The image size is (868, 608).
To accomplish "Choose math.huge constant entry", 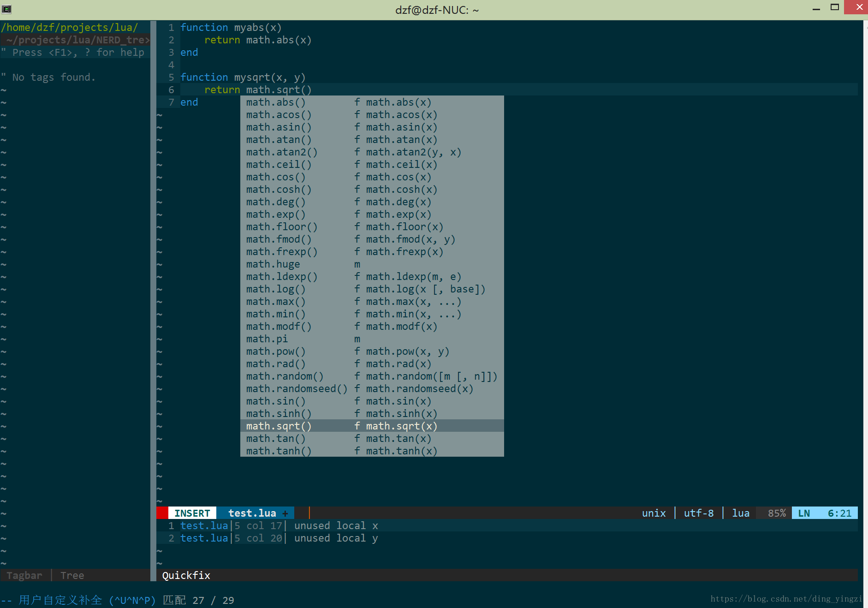I will point(372,264).
